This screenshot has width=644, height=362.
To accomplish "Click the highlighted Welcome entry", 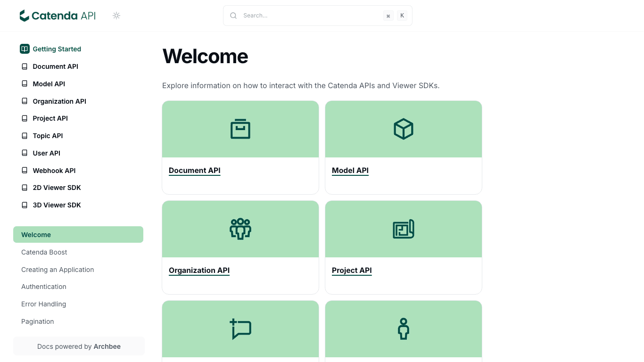I will click(36, 234).
